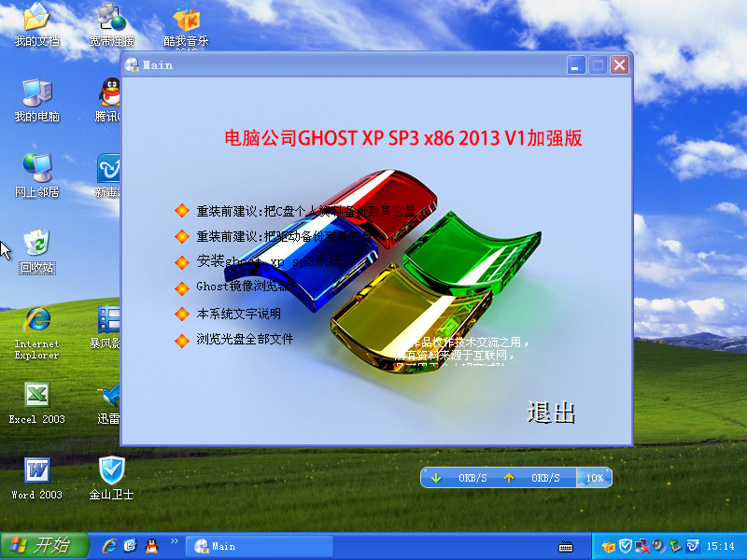Open the 我的文档 desktop folder icon
The width and height of the screenshot is (747, 560).
[x=36, y=25]
